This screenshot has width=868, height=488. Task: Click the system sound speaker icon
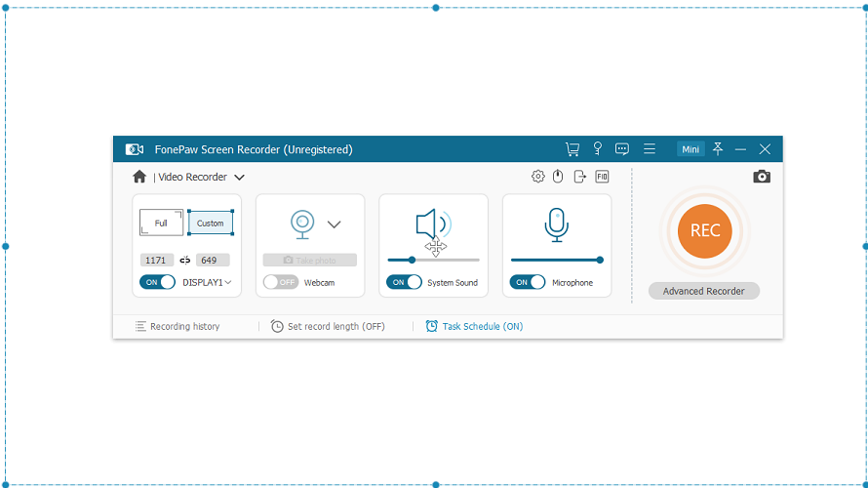pyautogui.click(x=433, y=224)
